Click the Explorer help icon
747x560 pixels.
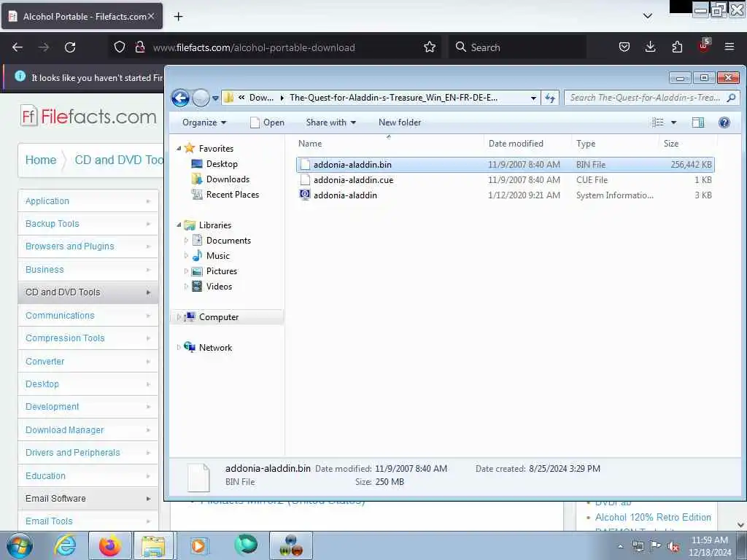[x=724, y=122]
